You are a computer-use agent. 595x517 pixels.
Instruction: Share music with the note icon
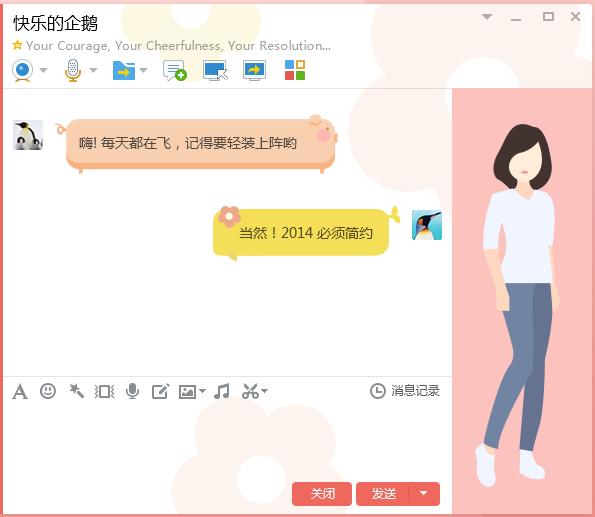[222, 391]
